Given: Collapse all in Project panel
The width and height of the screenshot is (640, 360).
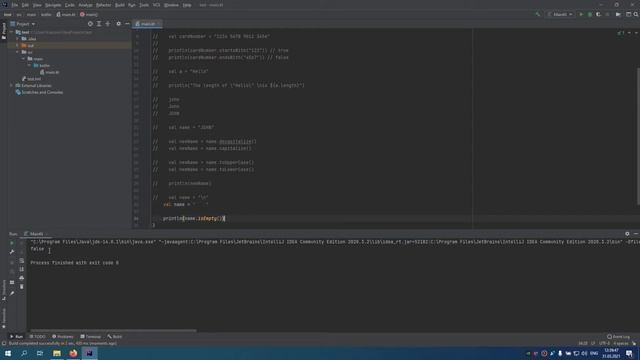Looking at the screenshot, I should tap(108, 24).
